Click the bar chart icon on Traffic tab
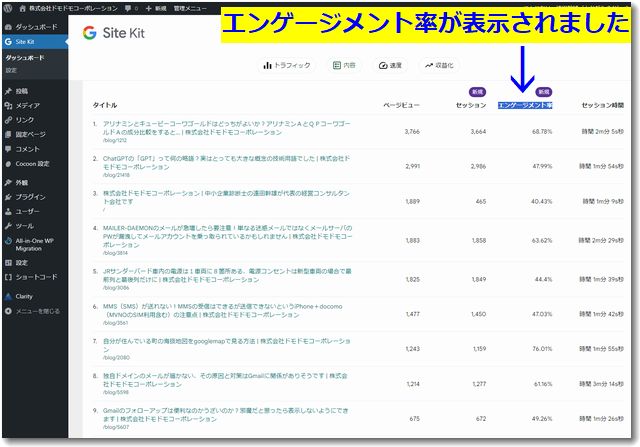This screenshot has height=447, width=640. coord(267,65)
